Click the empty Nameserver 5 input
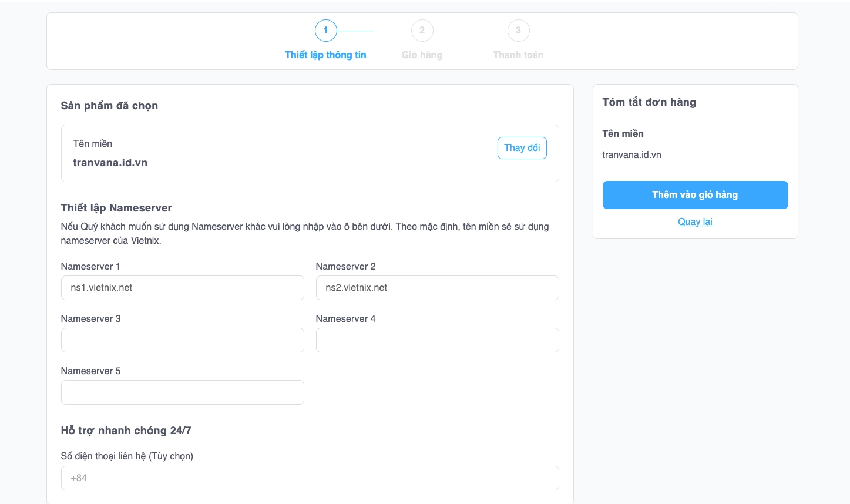Viewport: 850px width, 504px height. click(x=182, y=392)
